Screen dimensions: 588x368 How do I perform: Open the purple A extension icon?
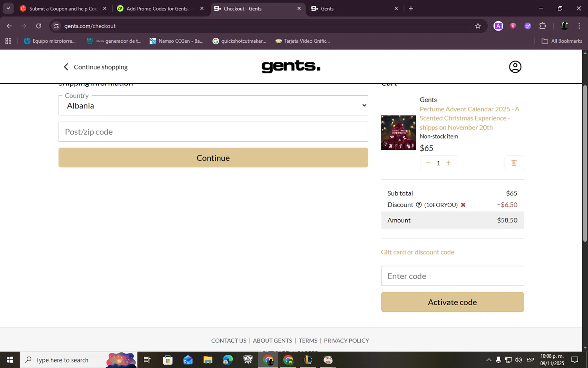[498, 26]
